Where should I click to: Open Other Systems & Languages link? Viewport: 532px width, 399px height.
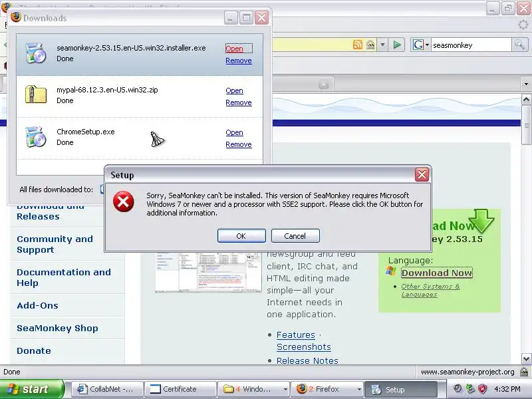430,290
